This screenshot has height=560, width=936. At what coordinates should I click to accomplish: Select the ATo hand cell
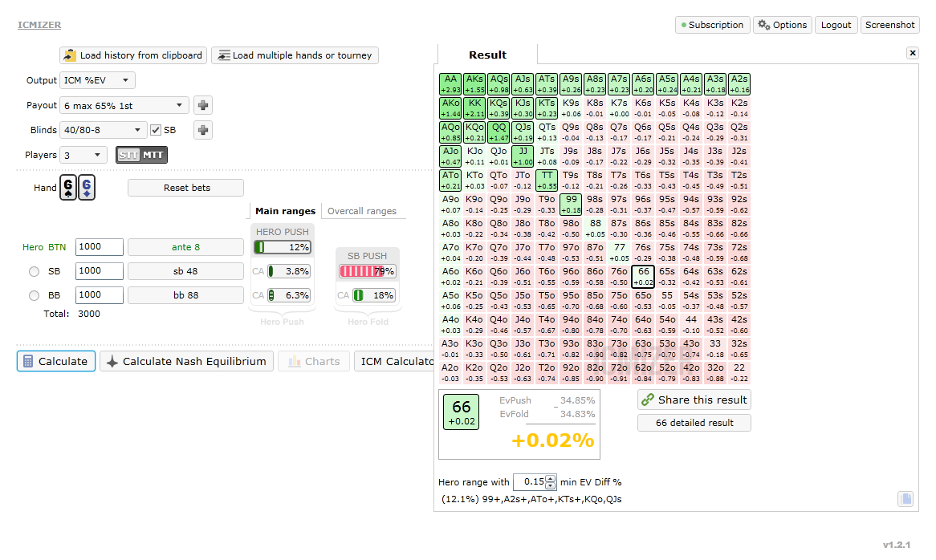coord(450,181)
